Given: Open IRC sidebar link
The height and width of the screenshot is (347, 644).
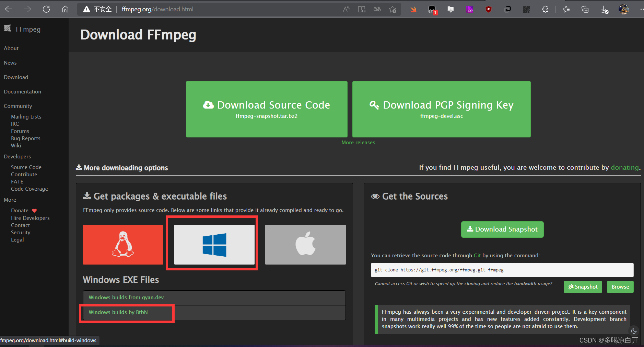Looking at the screenshot, I should click(x=15, y=124).
